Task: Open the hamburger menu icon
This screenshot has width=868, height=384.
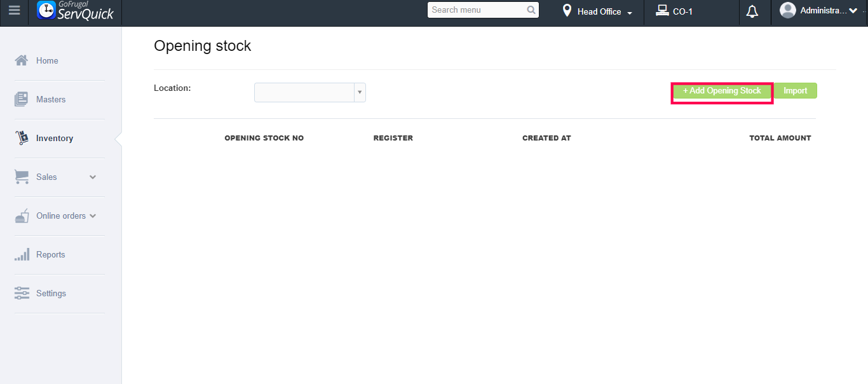Action: (x=13, y=11)
